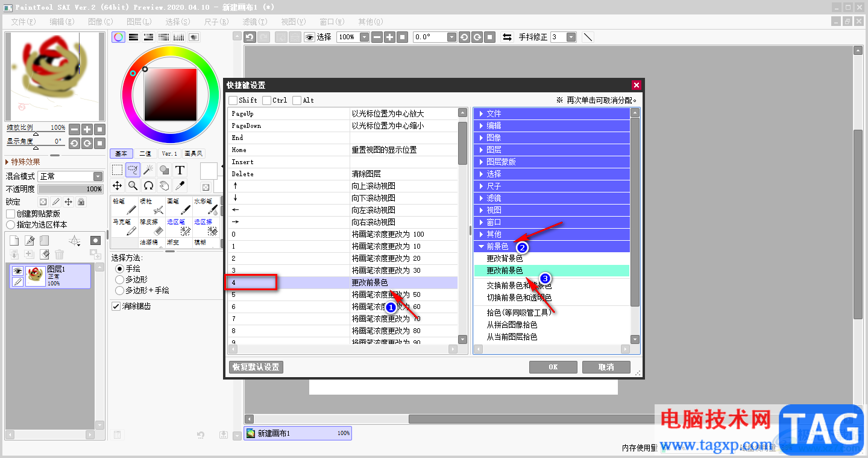Select the rotate view tool
Viewport: 868px width, 458px height.
pos(148,186)
